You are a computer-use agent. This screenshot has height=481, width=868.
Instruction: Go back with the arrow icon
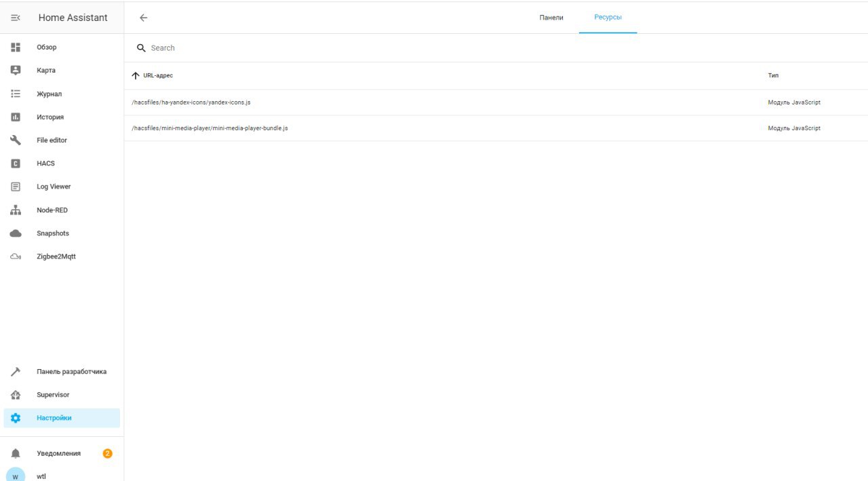pos(143,18)
